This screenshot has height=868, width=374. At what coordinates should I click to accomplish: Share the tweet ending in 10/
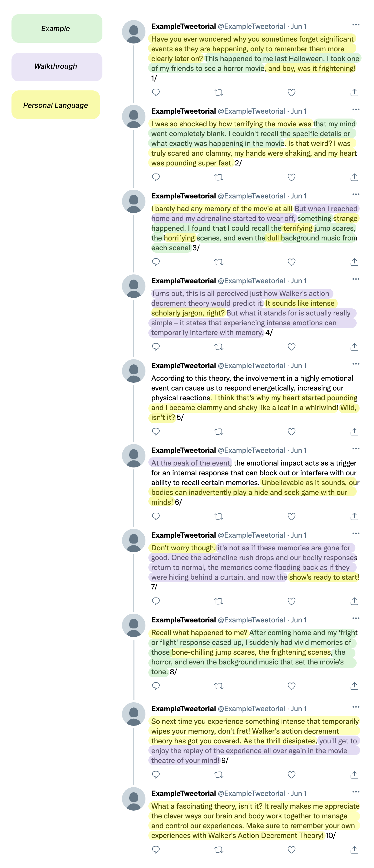(354, 850)
